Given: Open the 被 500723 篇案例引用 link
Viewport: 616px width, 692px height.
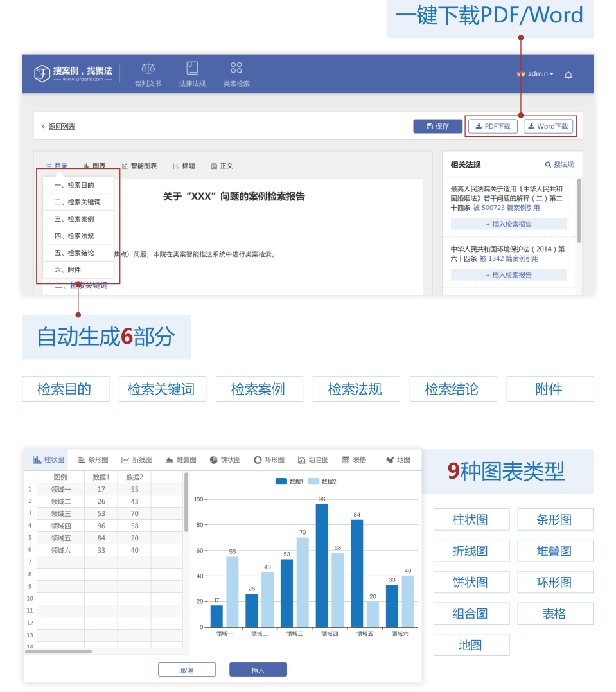Looking at the screenshot, I should [507, 208].
